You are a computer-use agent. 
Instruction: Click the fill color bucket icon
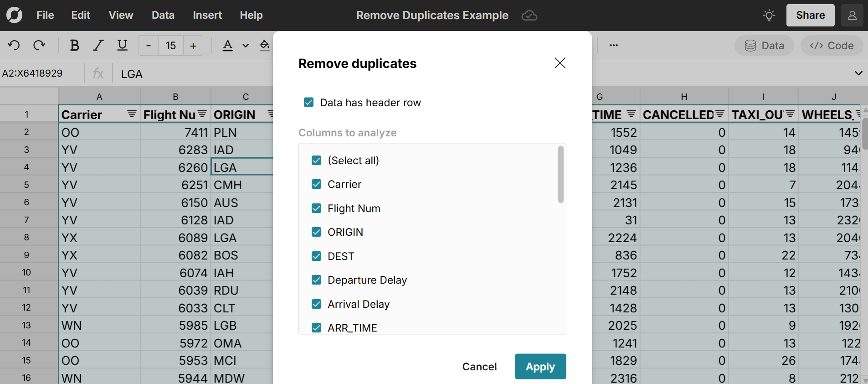click(264, 45)
